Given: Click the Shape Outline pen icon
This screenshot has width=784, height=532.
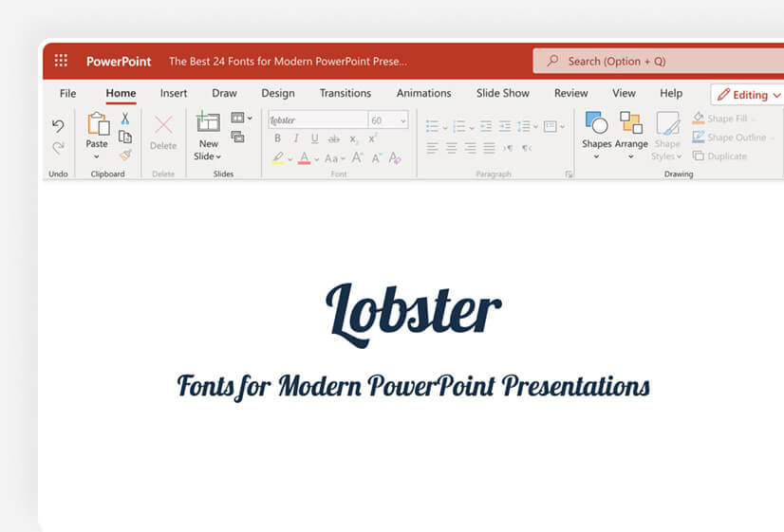Looking at the screenshot, I should (699, 137).
